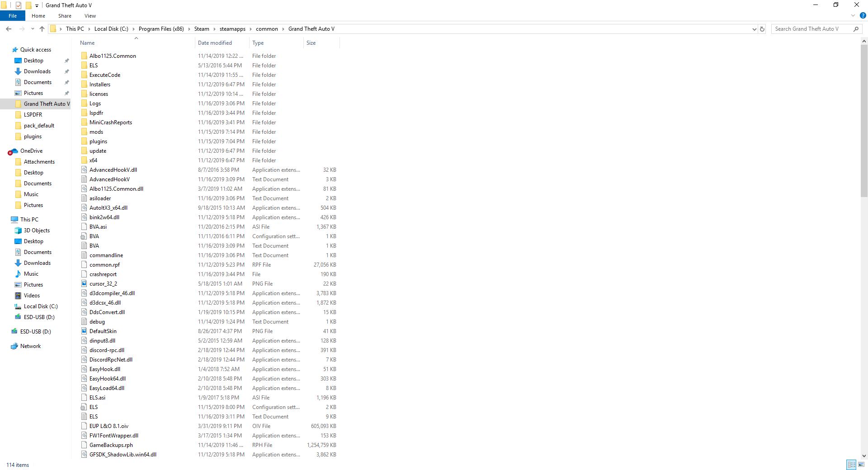Open Videos icon in navigation pane

[18, 296]
